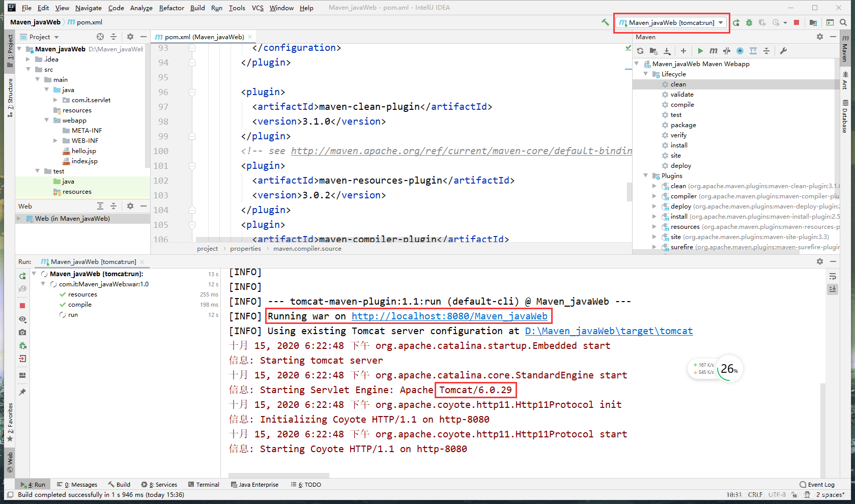The width and height of the screenshot is (855, 504).
Task: Expand the .idea folder
Action: point(28,60)
